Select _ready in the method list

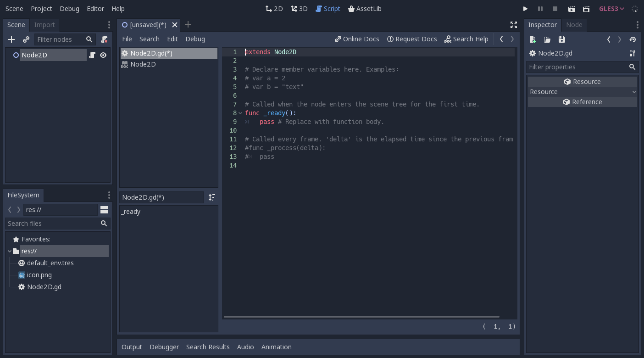pyautogui.click(x=131, y=212)
